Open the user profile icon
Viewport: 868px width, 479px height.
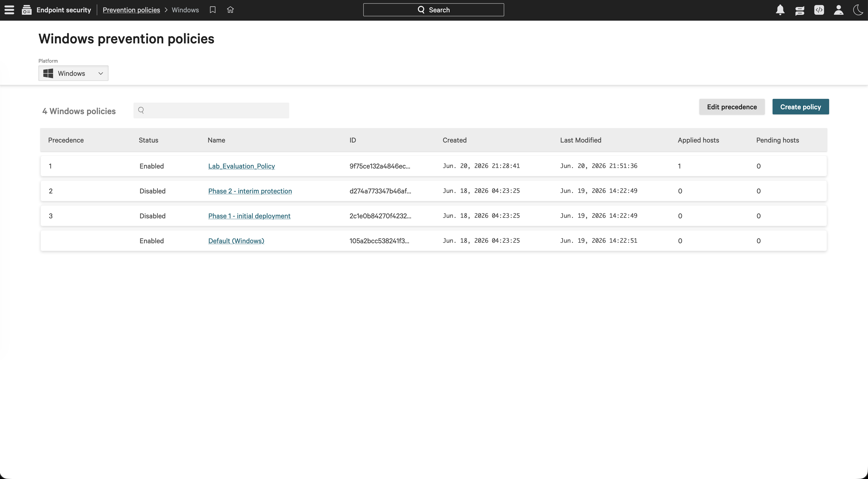pyautogui.click(x=839, y=10)
